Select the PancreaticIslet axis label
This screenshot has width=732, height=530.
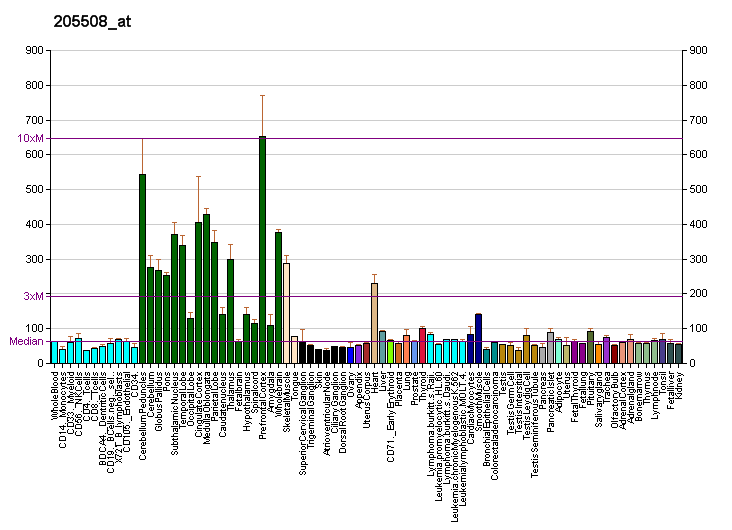coord(550,402)
